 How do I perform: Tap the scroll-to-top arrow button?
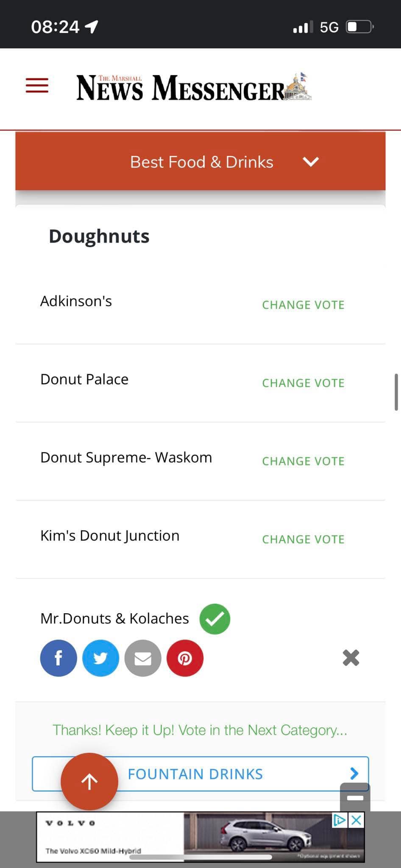pos(89,781)
